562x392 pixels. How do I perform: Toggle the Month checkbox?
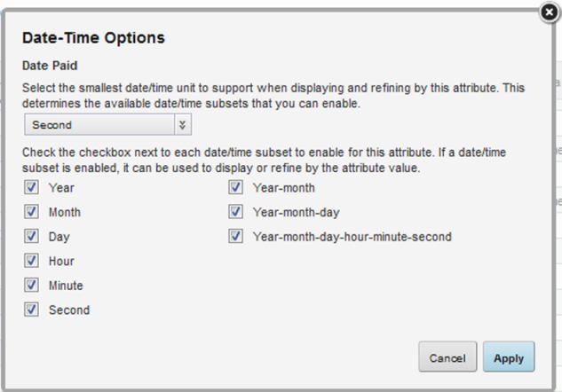click(31, 212)
